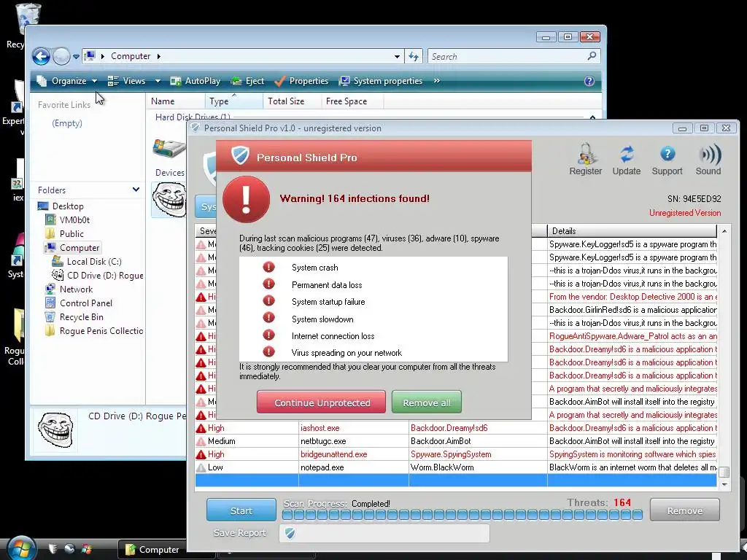Sort by the Type column header

234,101
